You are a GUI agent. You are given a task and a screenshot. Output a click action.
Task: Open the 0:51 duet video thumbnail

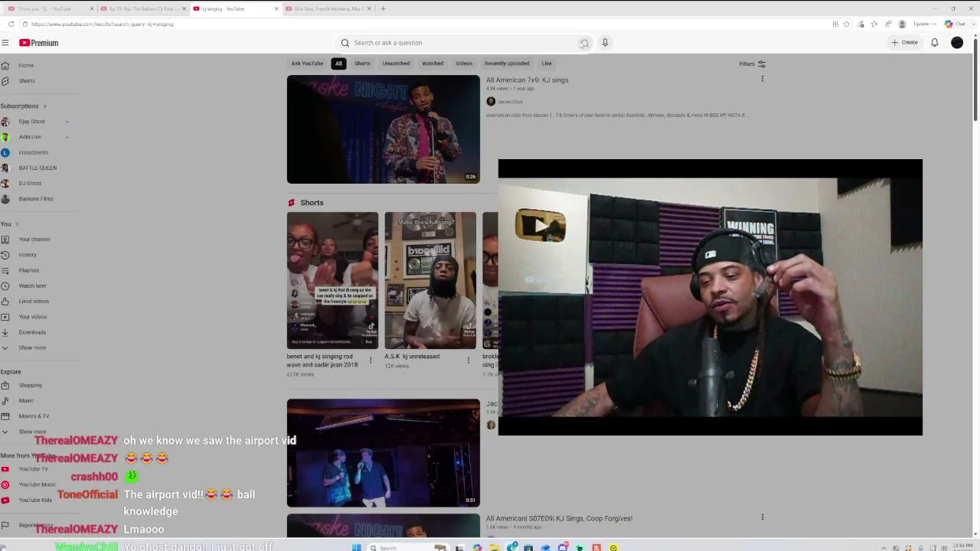pyautogui.click(x=384, y=453)
